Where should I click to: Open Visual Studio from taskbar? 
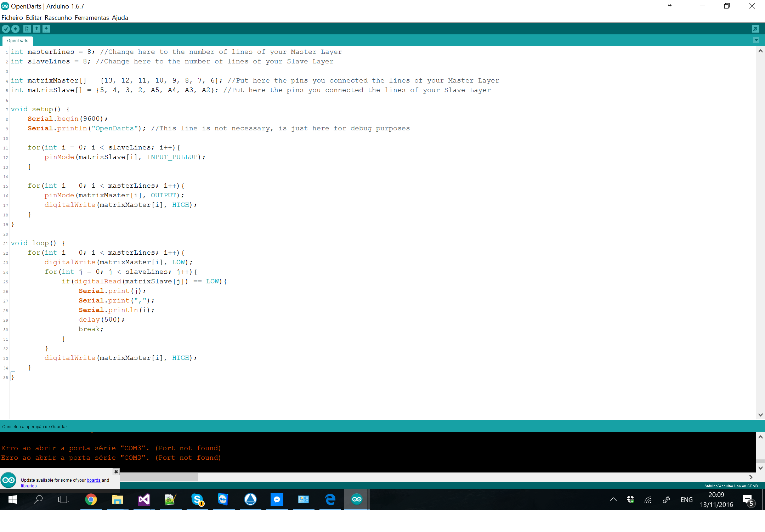[144, 499]
